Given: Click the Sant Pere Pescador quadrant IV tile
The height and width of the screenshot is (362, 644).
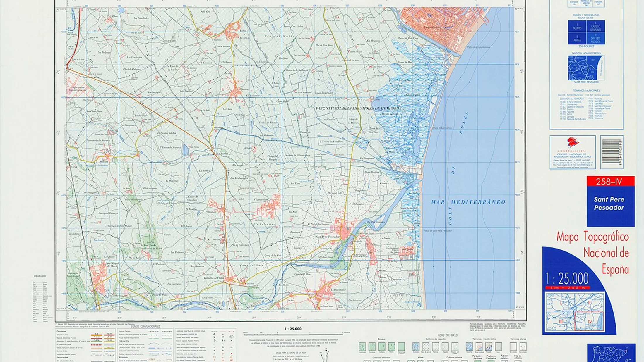Looking at the screenshot, I should click(595, 39).
